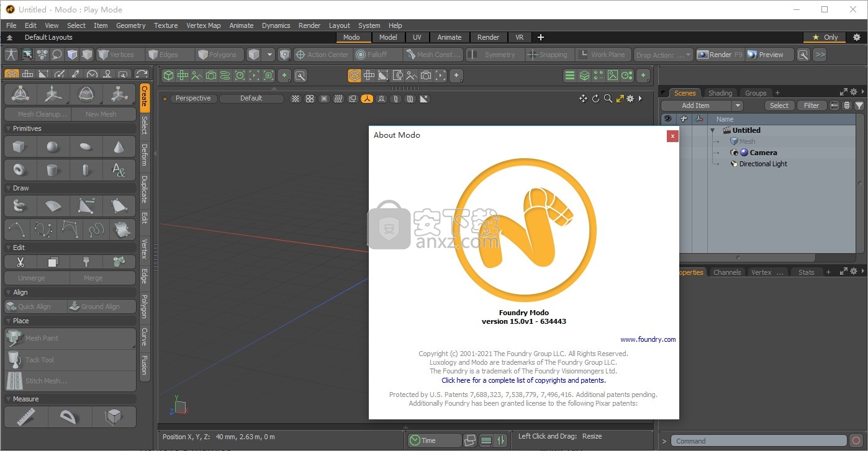The image size is (868, 451).
Task: Switch to the Shading tab
Action: 720,93
